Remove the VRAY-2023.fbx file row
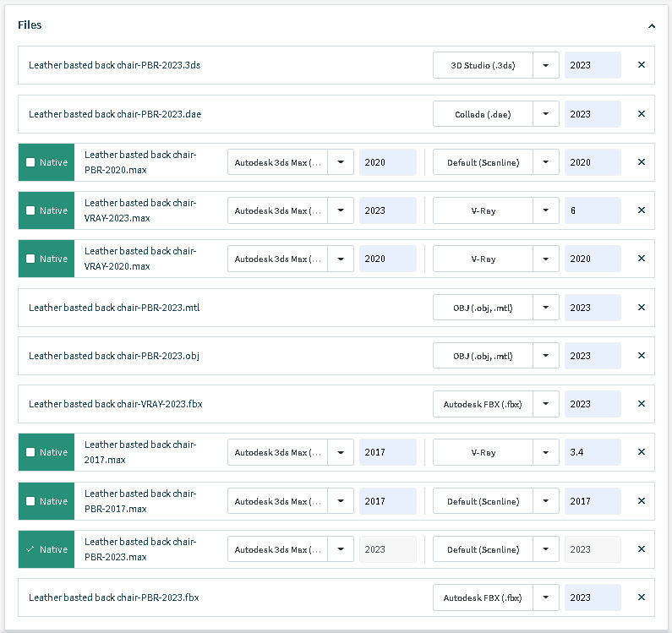 (641, 404)
